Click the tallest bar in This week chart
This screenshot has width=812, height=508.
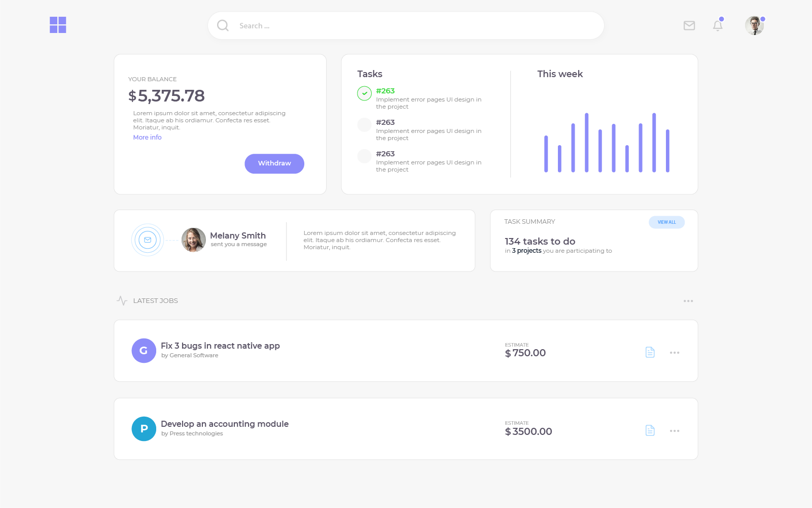(x=586, y=143)
